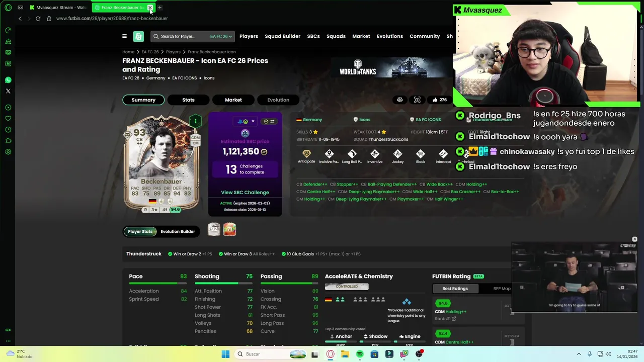Open File Explorer from the taskbar

pos(345,354)
